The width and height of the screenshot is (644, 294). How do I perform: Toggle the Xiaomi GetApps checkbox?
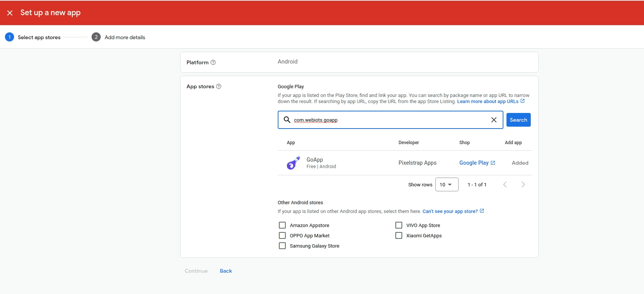tap(399, 235)
